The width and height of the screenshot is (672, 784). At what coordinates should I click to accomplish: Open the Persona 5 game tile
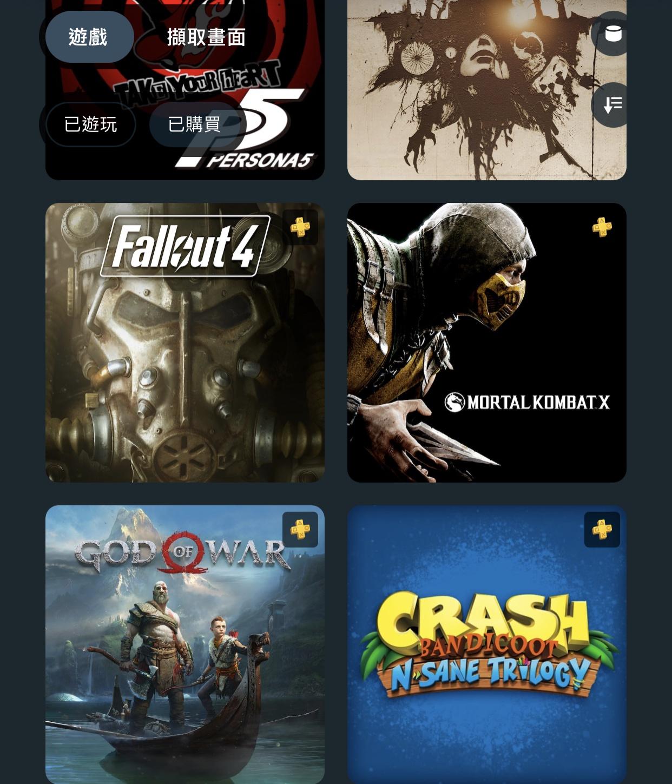(185, 90)
